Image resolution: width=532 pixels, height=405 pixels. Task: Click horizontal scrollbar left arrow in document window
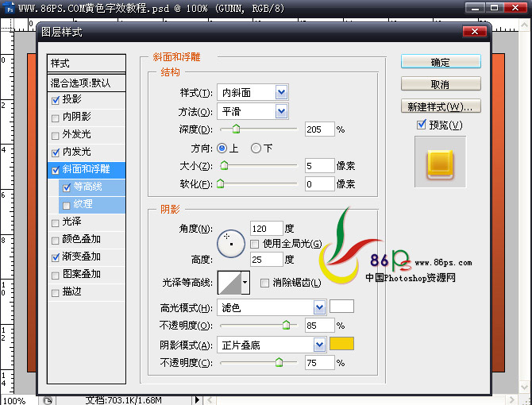click(x=210, y=400)
